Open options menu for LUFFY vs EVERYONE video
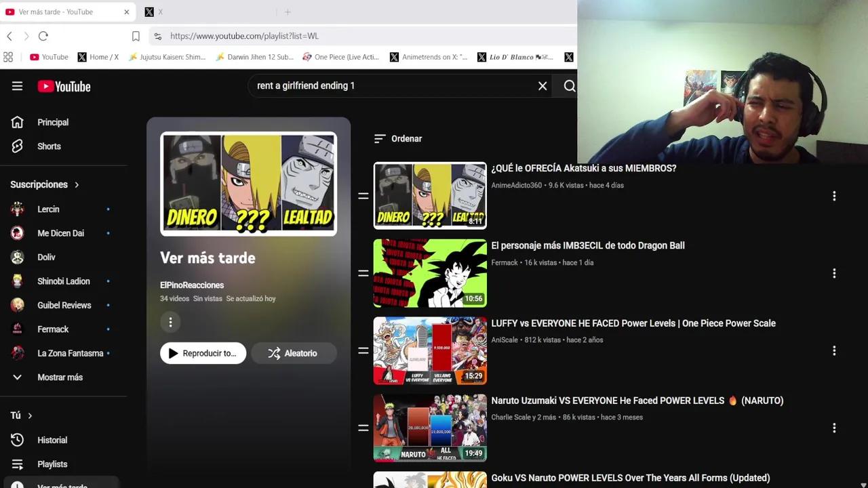This screenshot has height=488, width=868. tap(834, 350)
